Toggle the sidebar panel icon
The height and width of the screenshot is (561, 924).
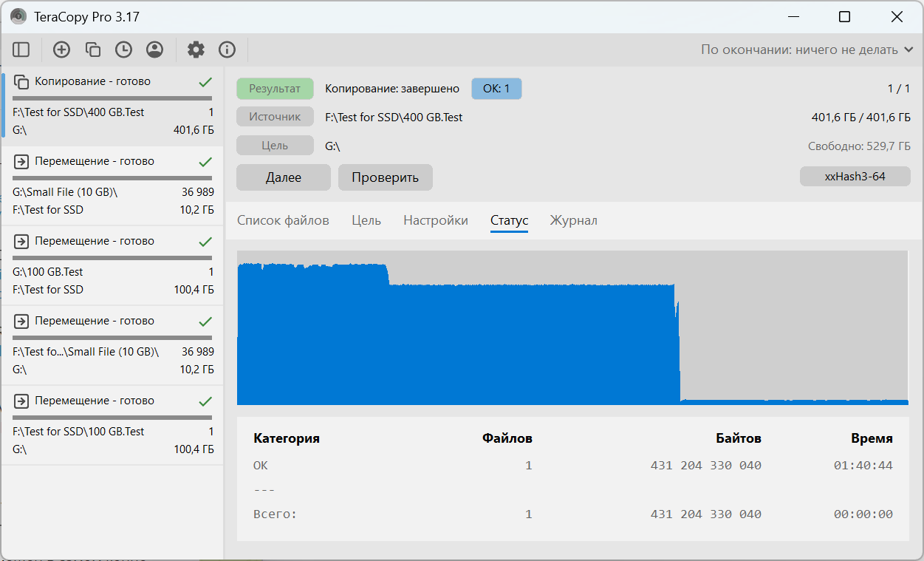pos(21,50)
